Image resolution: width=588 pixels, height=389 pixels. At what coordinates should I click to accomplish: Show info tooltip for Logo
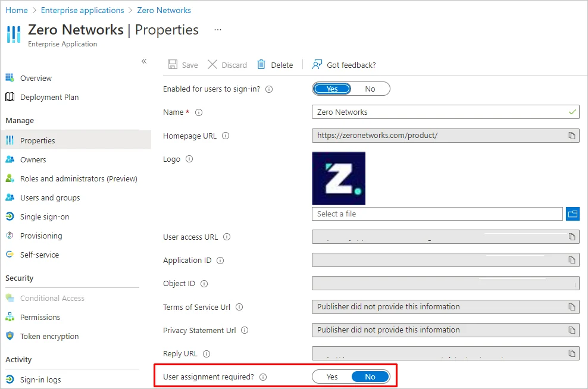189,159
